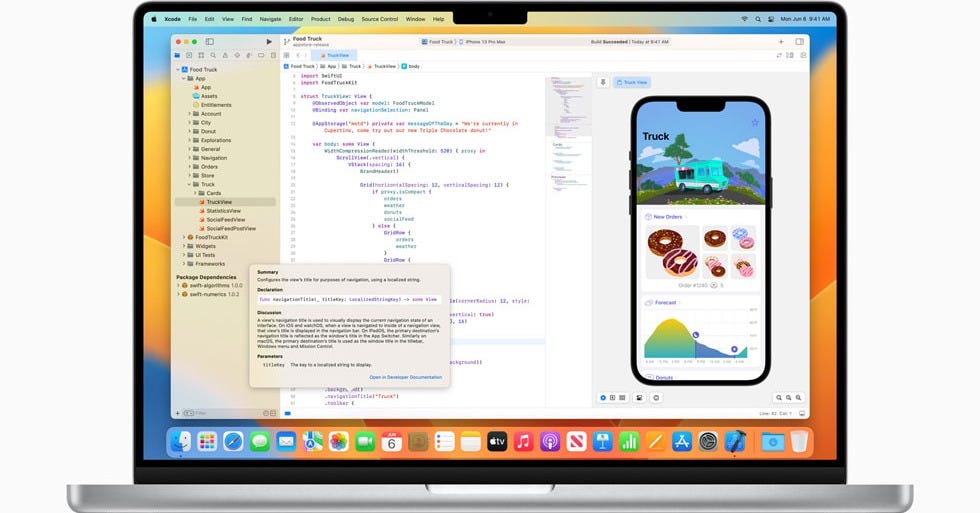
Task: Open the Navigate menu
Action: 270,19
